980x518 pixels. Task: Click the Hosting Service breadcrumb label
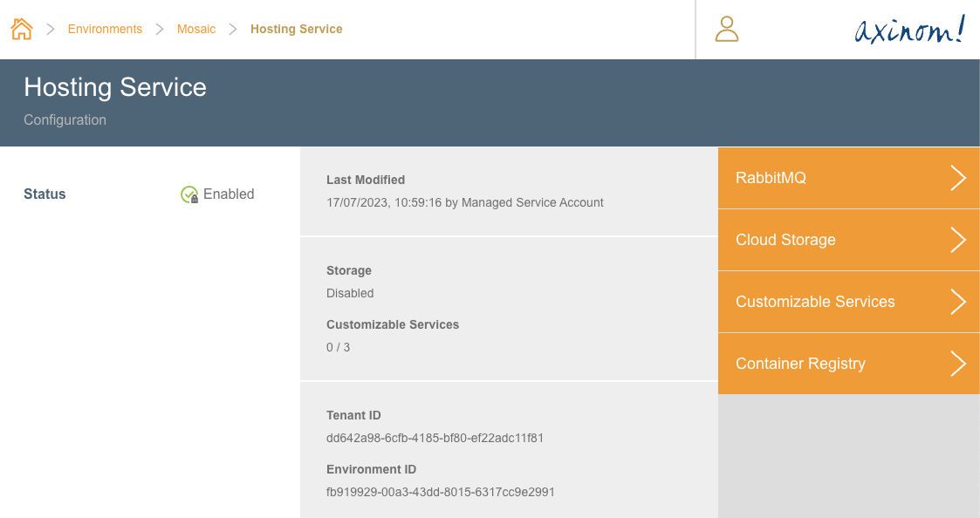(296, 29)
